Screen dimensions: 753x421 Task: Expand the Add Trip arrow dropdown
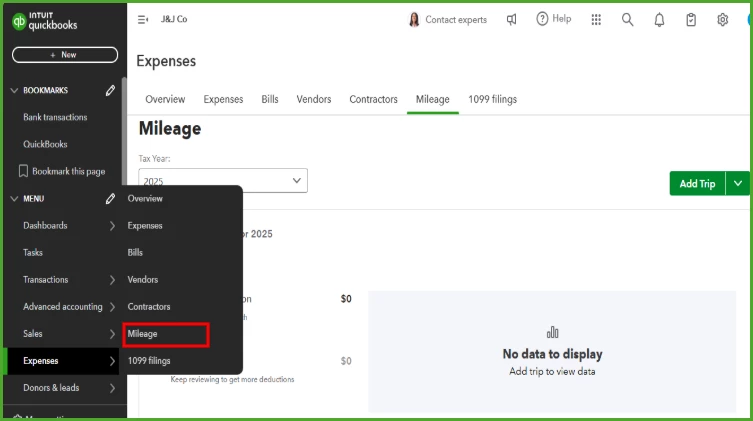pos(738,183)
